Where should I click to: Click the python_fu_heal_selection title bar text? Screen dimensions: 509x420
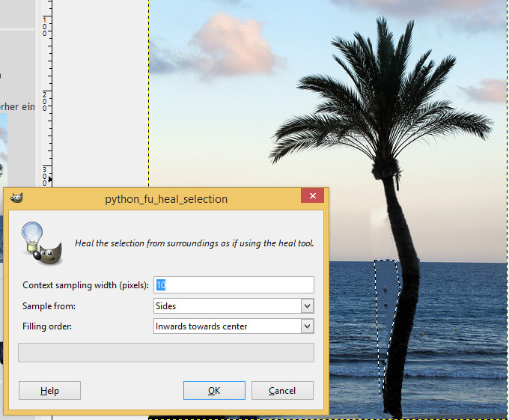[166, 199]
